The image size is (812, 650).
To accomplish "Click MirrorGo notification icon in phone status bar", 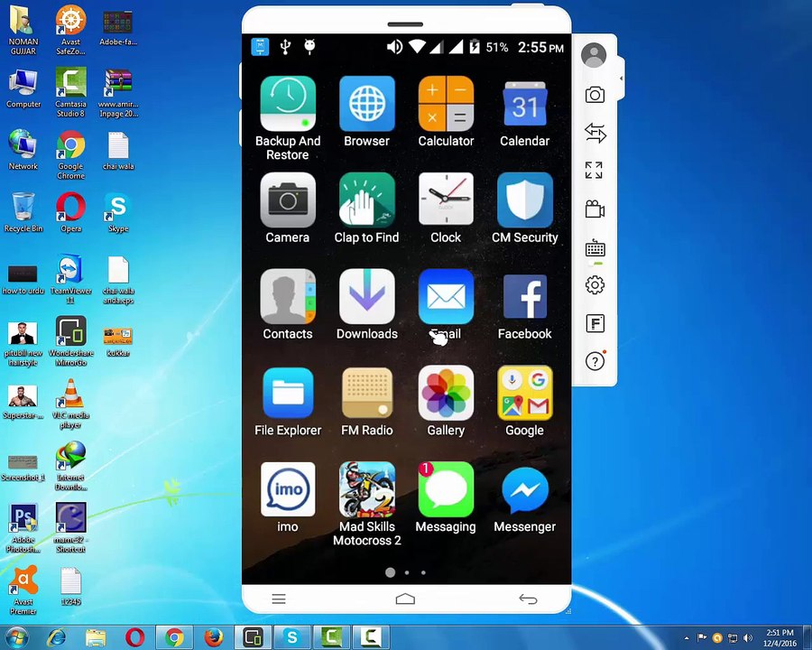I will pyautogui.click(x=260, y=47).
